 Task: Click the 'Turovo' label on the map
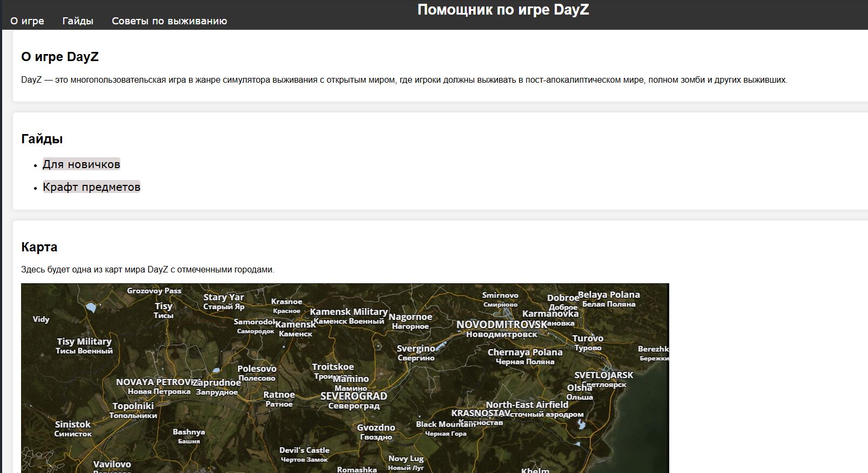pyautogui.click(x=588, y=338)
